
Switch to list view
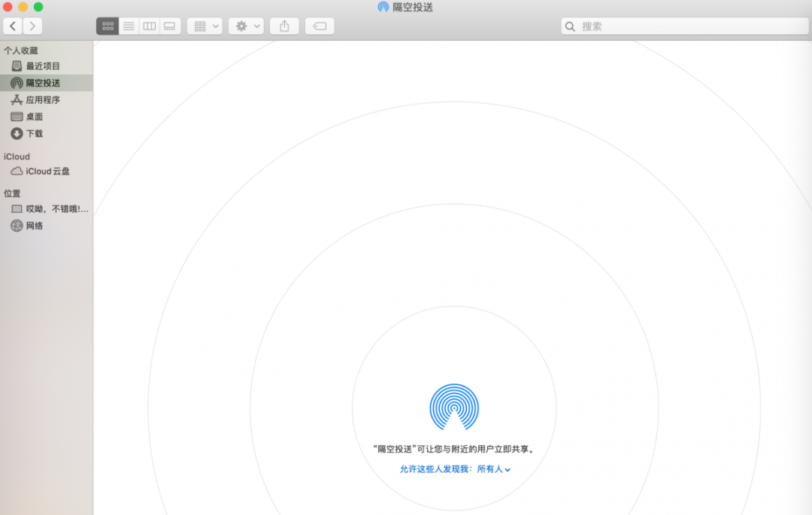129,26
